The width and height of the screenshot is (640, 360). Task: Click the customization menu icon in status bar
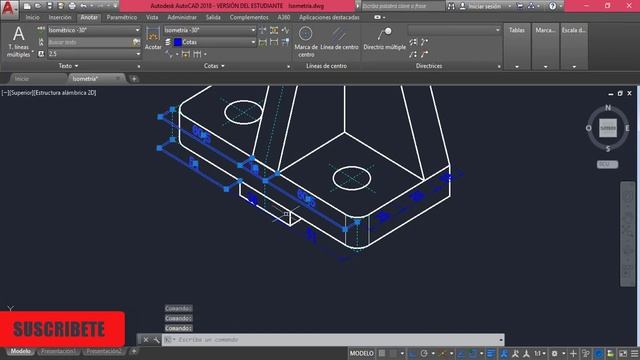(634, 353)
